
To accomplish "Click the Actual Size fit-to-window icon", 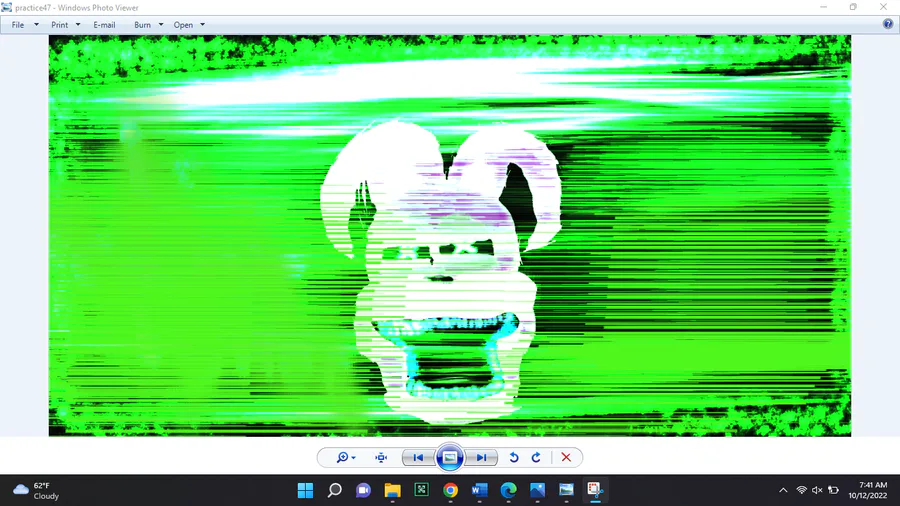I will tap(381, 457).
